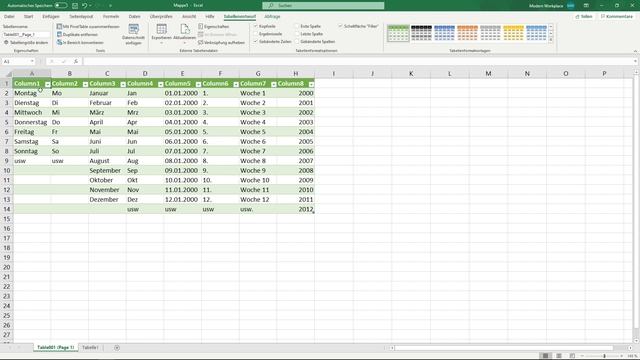This screenshot has width=640, height=360.
Task: Select the black table style swatch
Action: [x=421, y=33]
